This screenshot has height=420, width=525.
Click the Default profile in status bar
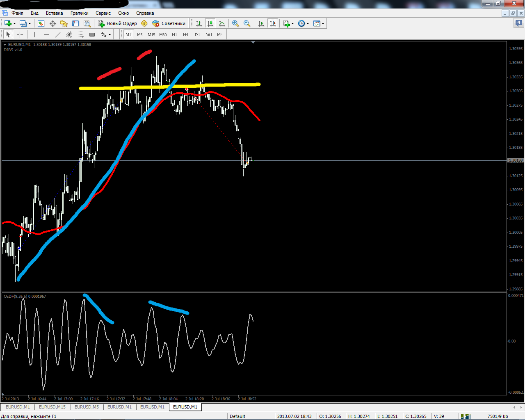point(237,416)
